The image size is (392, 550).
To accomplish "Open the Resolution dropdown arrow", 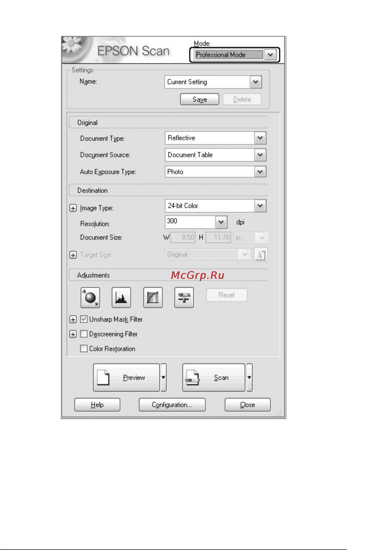I will point(221,222).
